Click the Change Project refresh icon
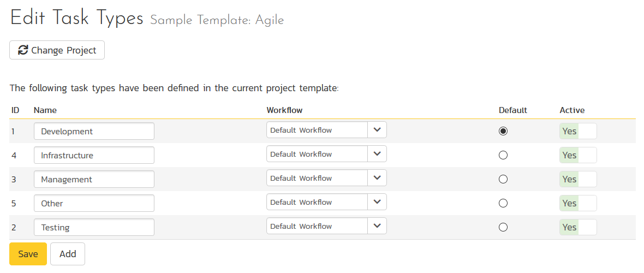644x273 pixels. point(23,50)
